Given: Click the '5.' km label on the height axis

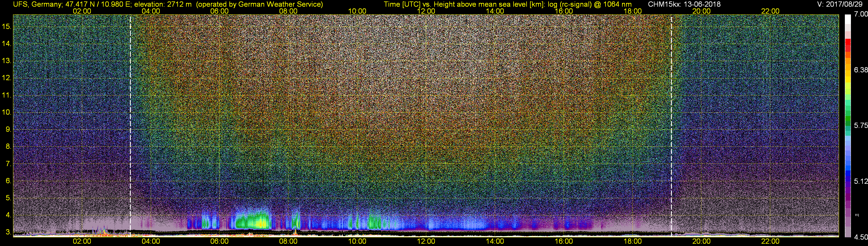Looking at the screenshot, I should tap(8, 198).
